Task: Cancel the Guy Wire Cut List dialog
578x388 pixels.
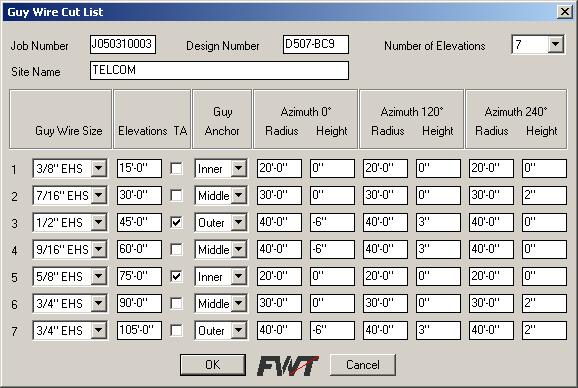Action: 363,365
